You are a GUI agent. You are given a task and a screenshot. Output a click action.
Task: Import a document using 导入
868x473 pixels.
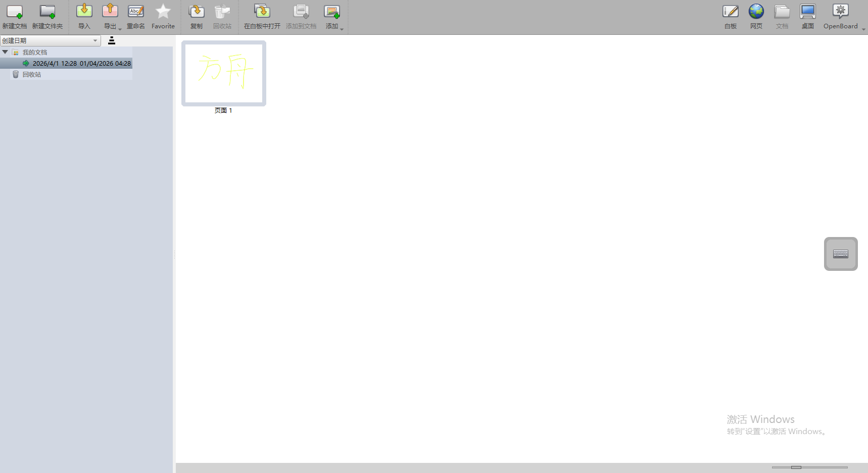pyautogui.click(x=84, y=14)
